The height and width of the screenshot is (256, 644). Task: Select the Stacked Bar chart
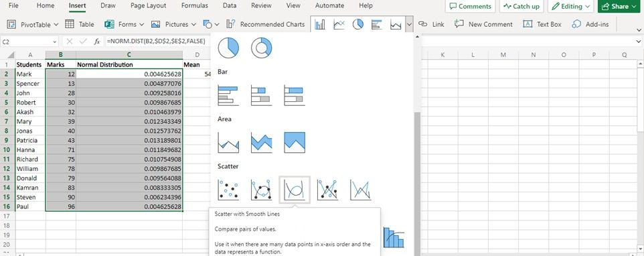(x=262, y=95)
